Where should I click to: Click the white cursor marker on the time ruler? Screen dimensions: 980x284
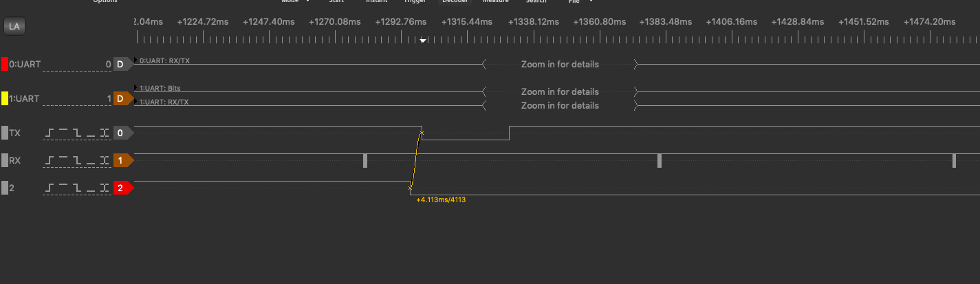424,40
